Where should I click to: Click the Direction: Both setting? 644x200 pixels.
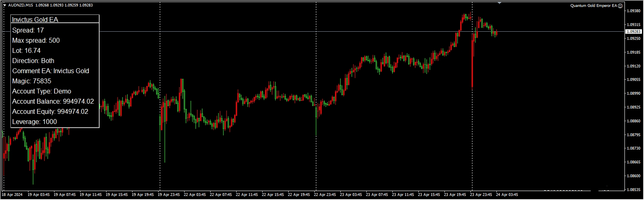coord(33,61)
